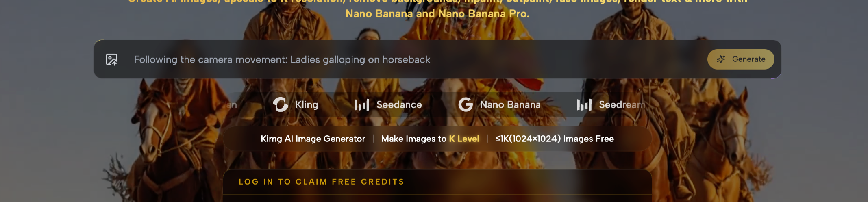The width and height of the screenshot is (868, 202).
Task: Click the image upload icon in prompt bar
Action: click(111, 60)
